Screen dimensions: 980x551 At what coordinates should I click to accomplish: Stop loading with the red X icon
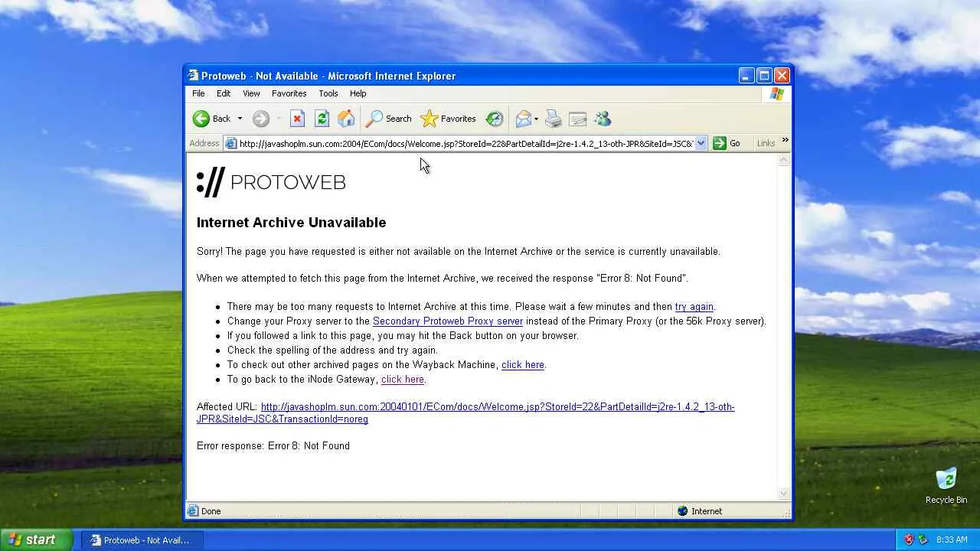pos(298,119)
